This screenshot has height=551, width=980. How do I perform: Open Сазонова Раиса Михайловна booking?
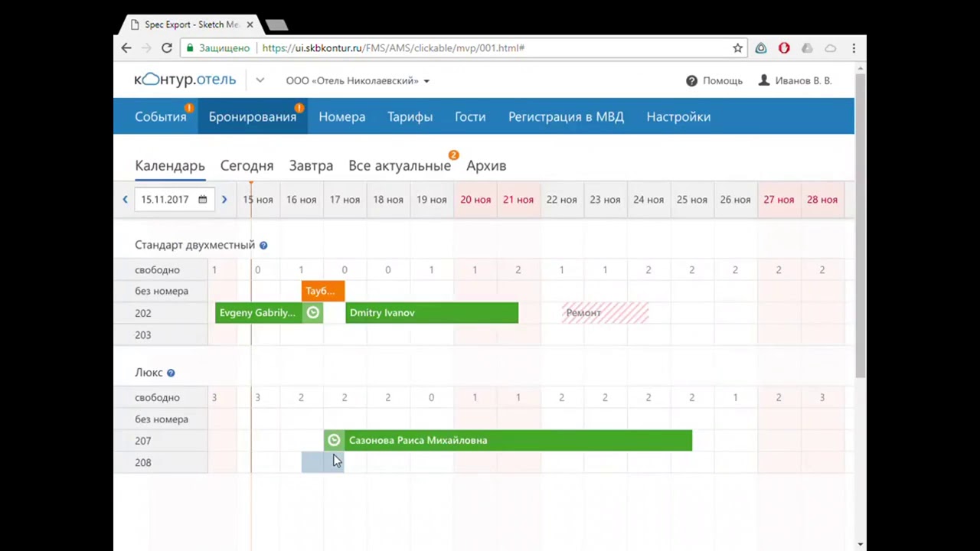point(508,440)
